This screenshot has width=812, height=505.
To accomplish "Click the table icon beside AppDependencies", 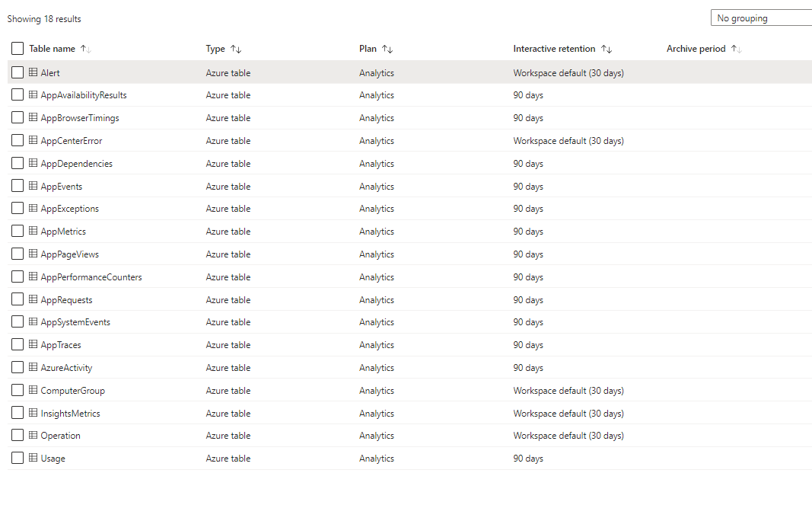I will (33, 163).
